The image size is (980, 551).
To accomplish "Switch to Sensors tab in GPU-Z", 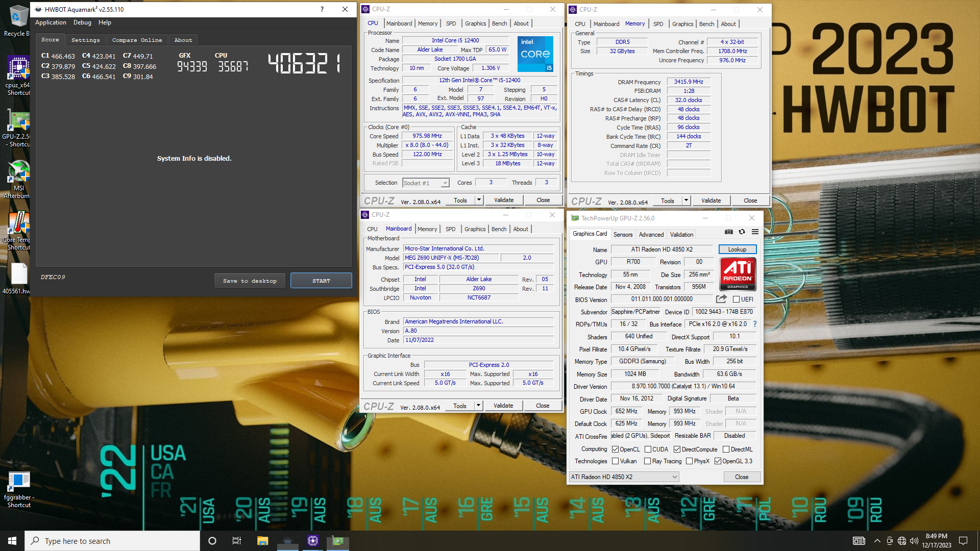I will 623,235.
